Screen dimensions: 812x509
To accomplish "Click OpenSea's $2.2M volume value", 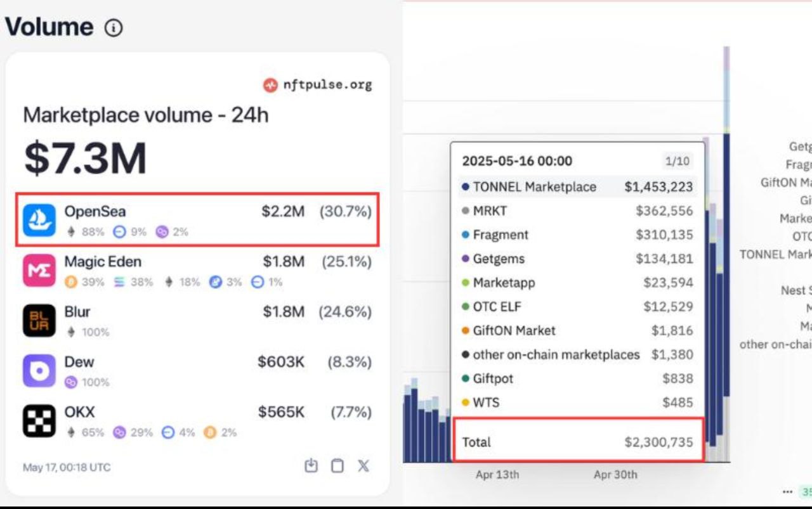I will click(283, 212).
